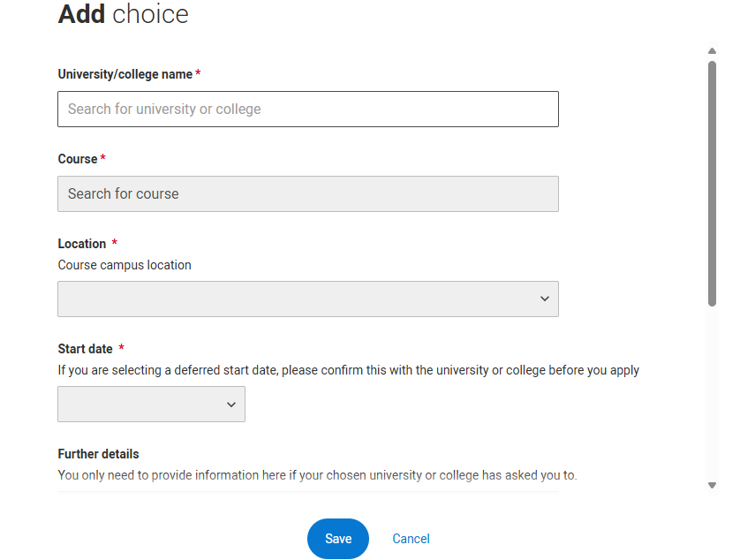Click the deferred start date hint text
The image size is (755, 560).
tap(348, 370)
